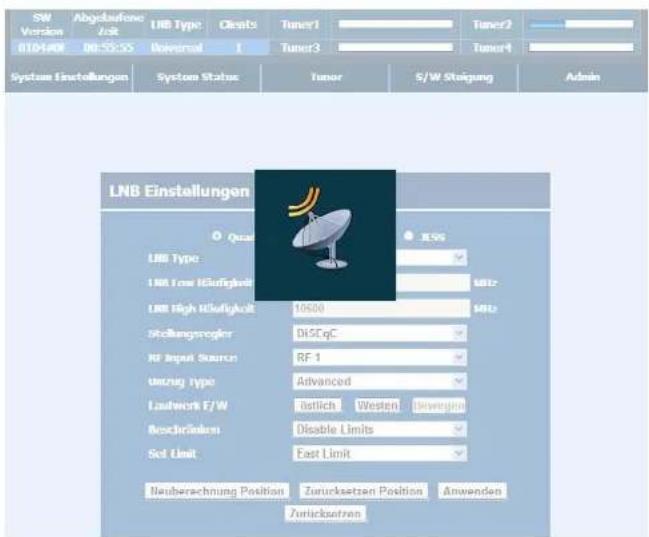Click the Bewegen button
This screenshot has width=649, height=537.
point(439,405)
